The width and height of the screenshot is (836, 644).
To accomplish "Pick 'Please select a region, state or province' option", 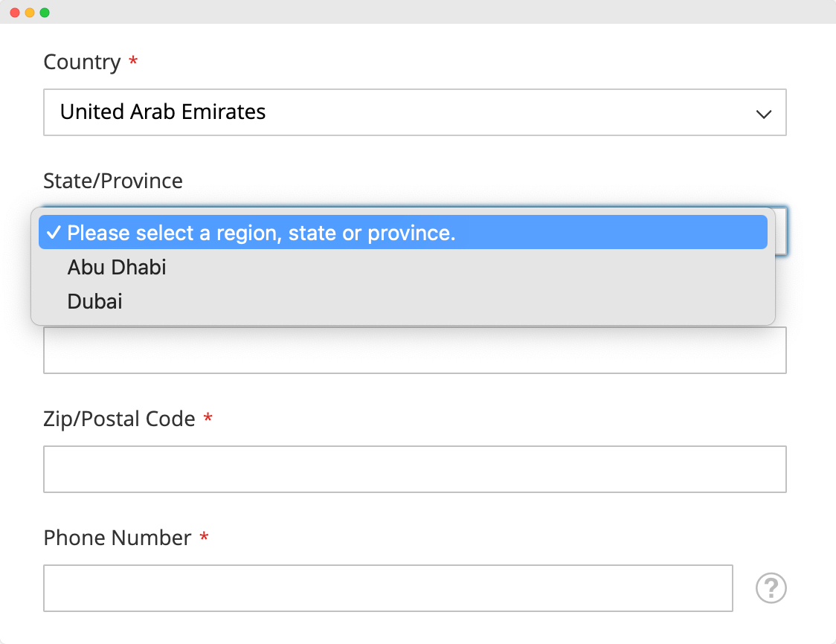I will [260, 233].
